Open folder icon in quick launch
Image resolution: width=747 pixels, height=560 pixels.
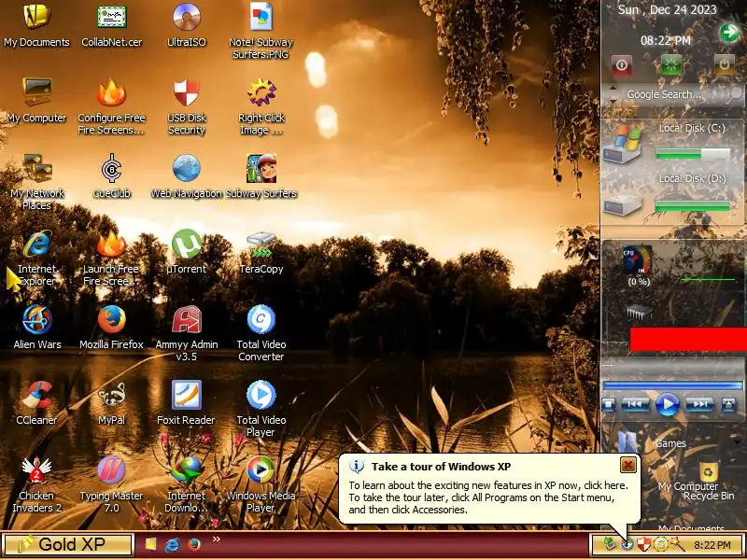click(x=150, y=544)
